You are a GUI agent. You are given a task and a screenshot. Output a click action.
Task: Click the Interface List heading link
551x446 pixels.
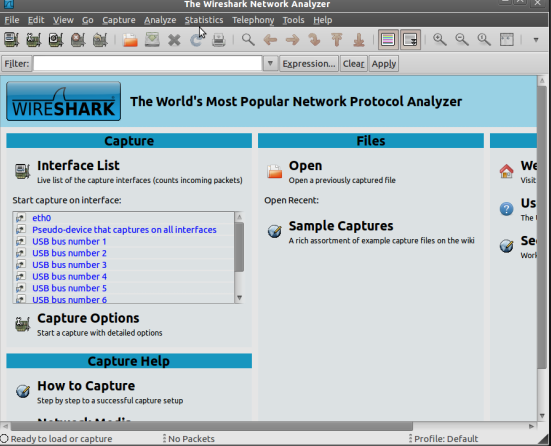[x=78, y=166]
